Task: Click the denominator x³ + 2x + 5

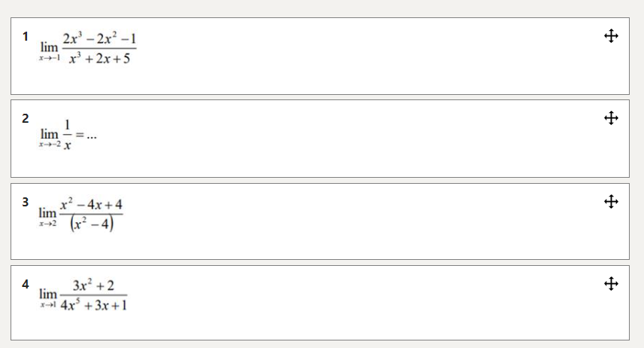Action: click(99, 60)
